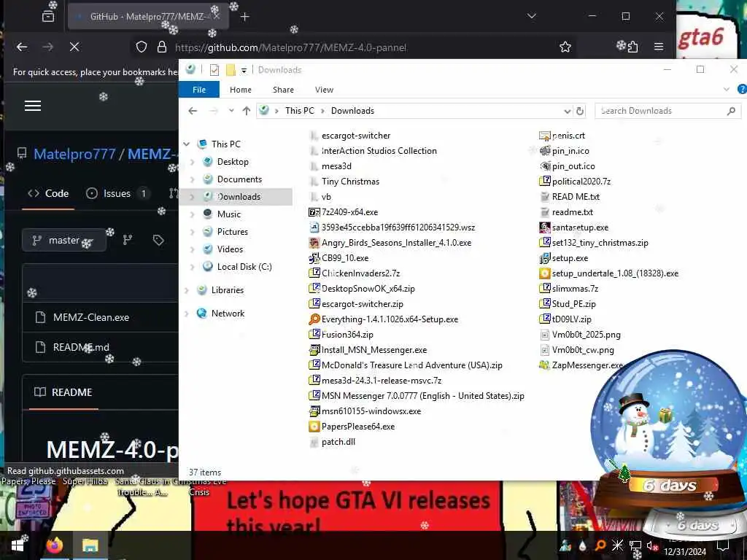Click the Firefox stop loading button

click(x=74, y=47)
